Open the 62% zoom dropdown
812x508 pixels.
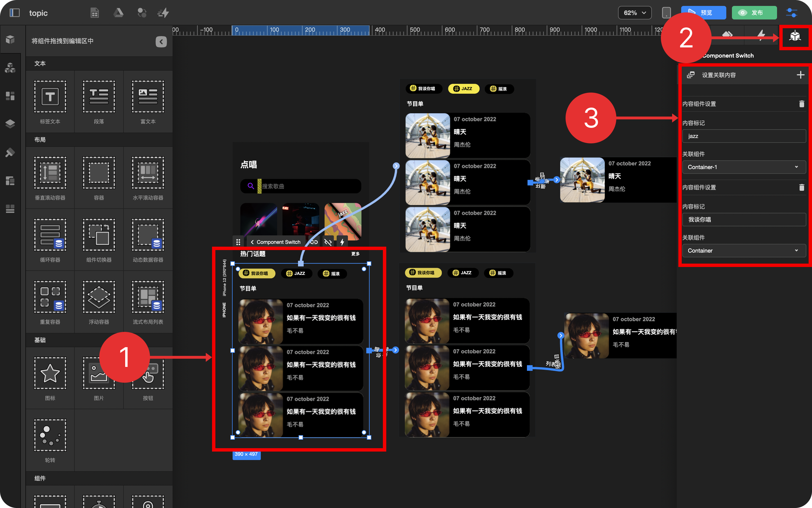[634, 13]
